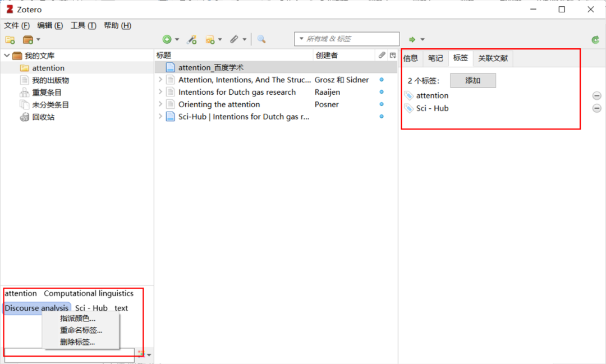Screen dimensions: 606x364
Task: Switch to the 信息 tab
Action: [410, 58]
